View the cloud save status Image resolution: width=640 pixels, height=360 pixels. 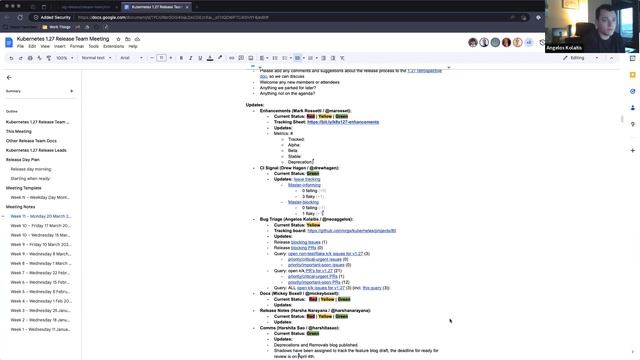(137, 39)
